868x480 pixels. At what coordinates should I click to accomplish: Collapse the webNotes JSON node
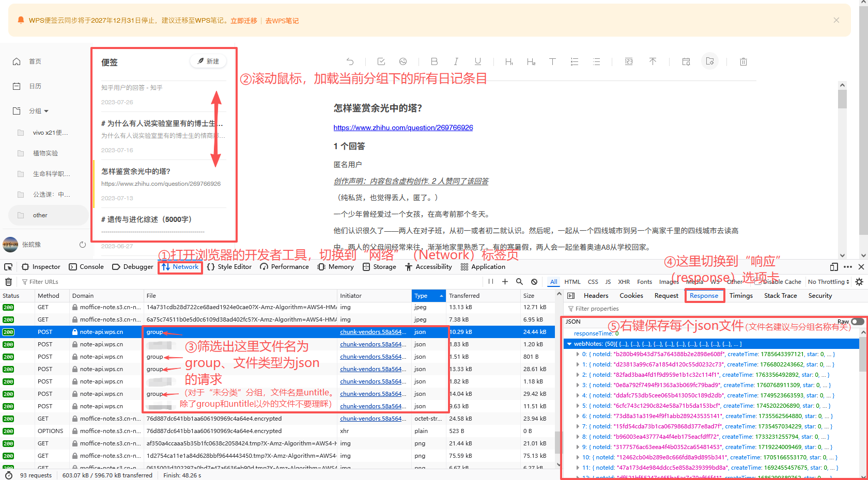(569, 344)
